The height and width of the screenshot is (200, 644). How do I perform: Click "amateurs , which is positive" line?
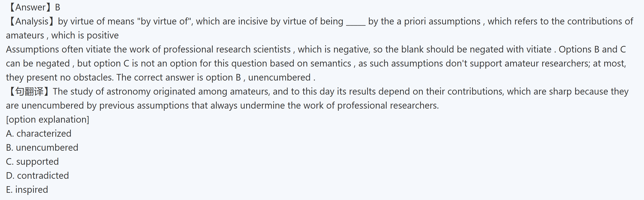pyautogui.click(x=62, y=35)
